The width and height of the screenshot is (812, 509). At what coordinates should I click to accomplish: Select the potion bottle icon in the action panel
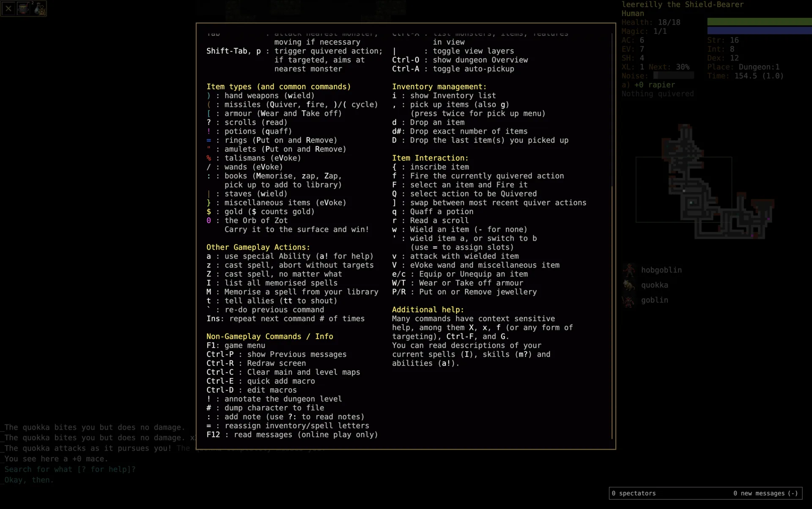pyautogui.click(x=39, y=8)
